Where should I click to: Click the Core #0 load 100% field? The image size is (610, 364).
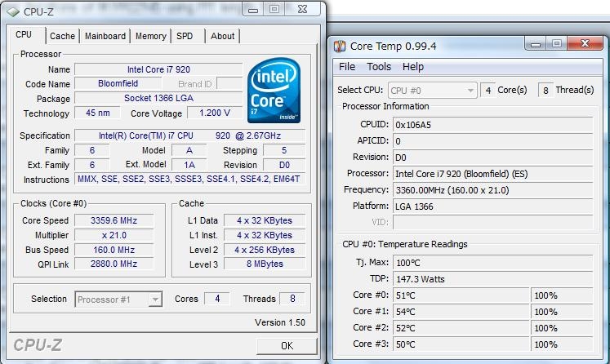562,295
